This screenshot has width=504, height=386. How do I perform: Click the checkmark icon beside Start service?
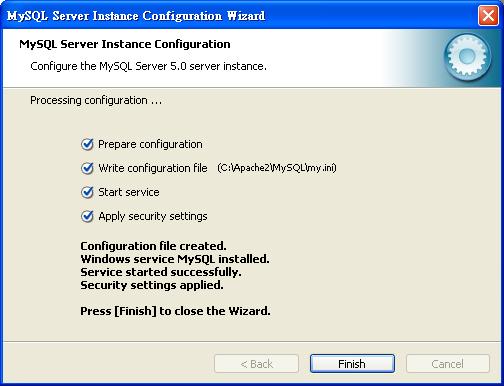(x=87, y=192)
